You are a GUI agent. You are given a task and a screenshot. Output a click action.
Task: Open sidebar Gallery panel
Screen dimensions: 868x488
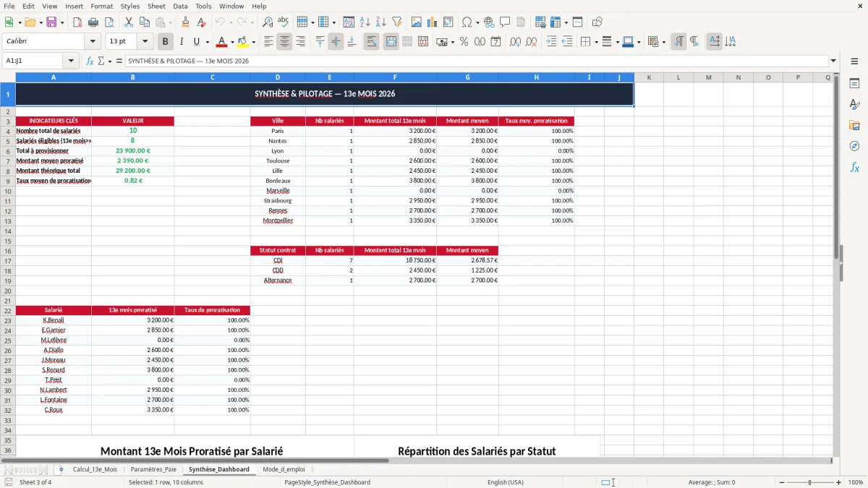(x=854, y=125)
